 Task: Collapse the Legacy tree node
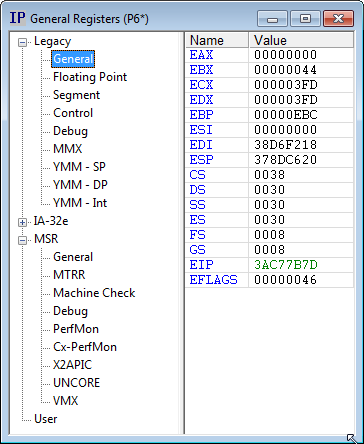pos(22,42)
